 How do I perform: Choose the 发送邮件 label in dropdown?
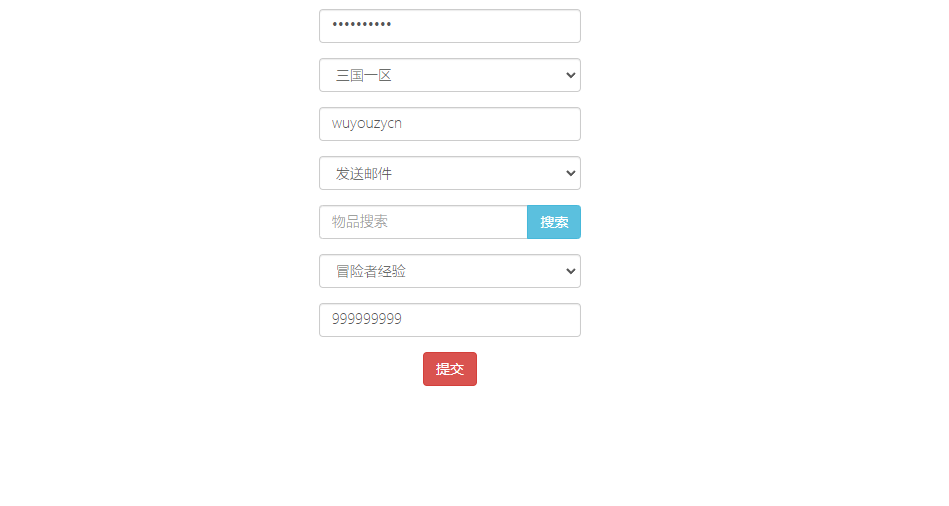tap(364, 174)
